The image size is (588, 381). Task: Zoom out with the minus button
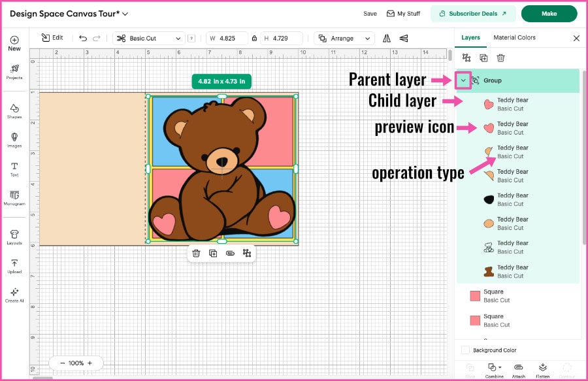[63, 363]
